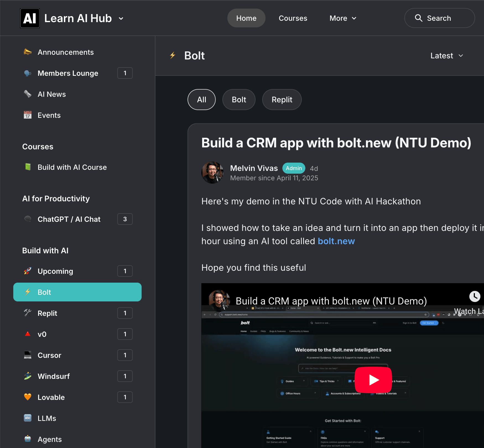This screenshot has height=448, width=484.
Task: Click the Events calendar icon
Action: (x=27, y=115)
